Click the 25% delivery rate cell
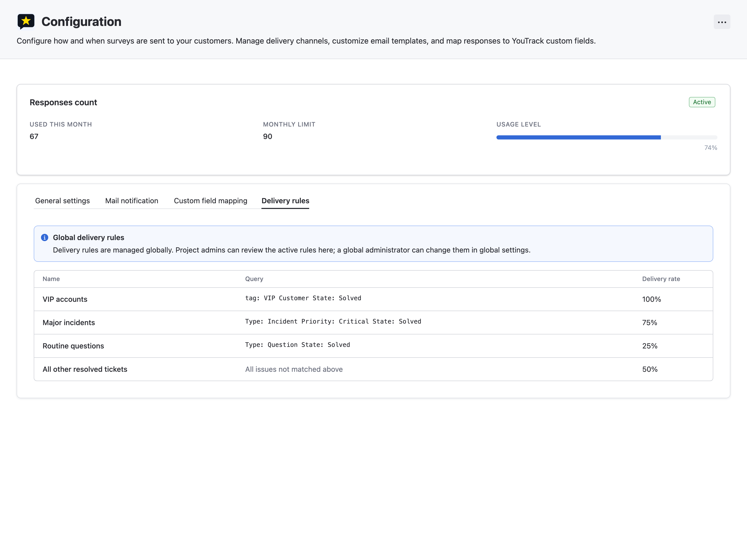The image size is (747, 560). 649,346
